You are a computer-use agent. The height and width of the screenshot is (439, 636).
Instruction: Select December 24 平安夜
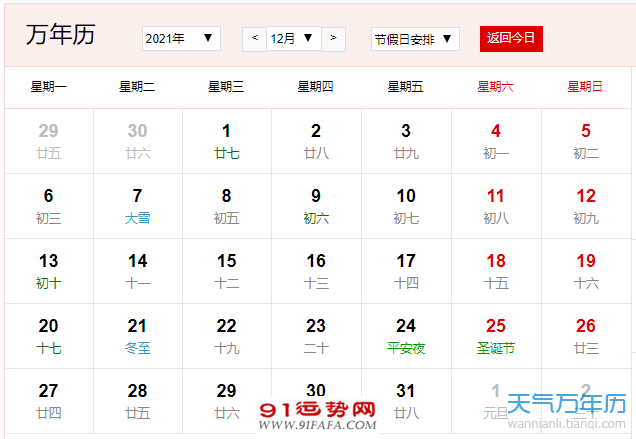click(x=406, y=336)
